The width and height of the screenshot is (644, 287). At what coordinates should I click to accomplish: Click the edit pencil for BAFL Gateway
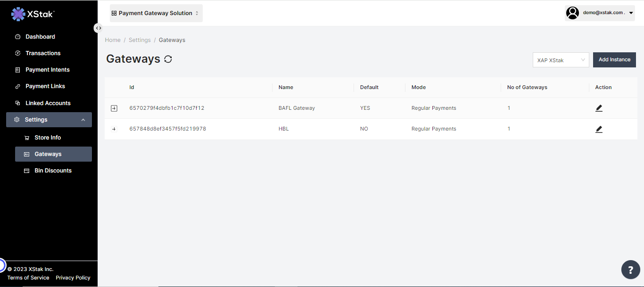coord(599,108)
